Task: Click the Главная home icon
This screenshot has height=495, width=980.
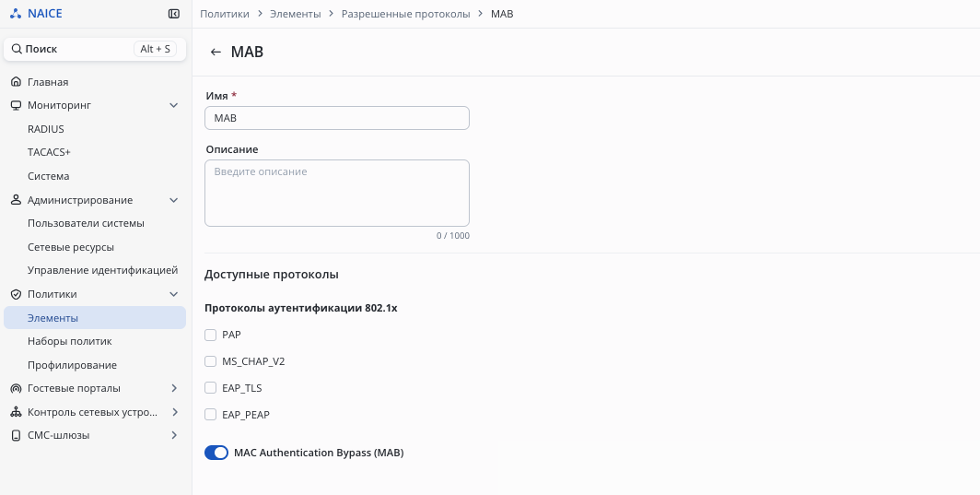Action: click(16, 82)
